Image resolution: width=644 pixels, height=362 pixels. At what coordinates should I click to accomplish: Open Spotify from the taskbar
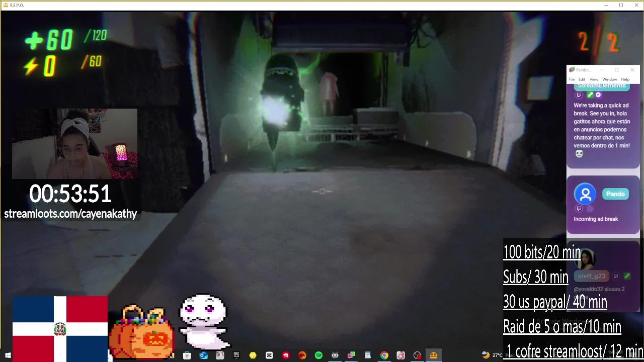click(x=318, y=355)
